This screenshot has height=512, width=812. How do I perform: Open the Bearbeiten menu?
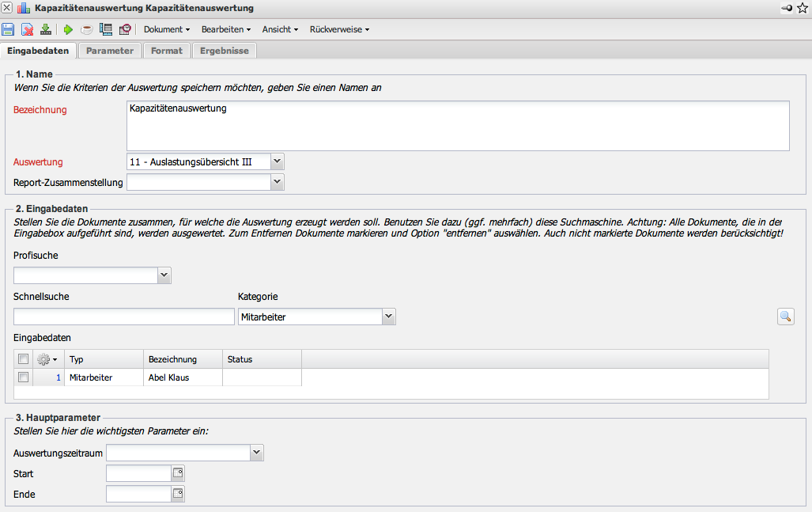tap(226, 29)
